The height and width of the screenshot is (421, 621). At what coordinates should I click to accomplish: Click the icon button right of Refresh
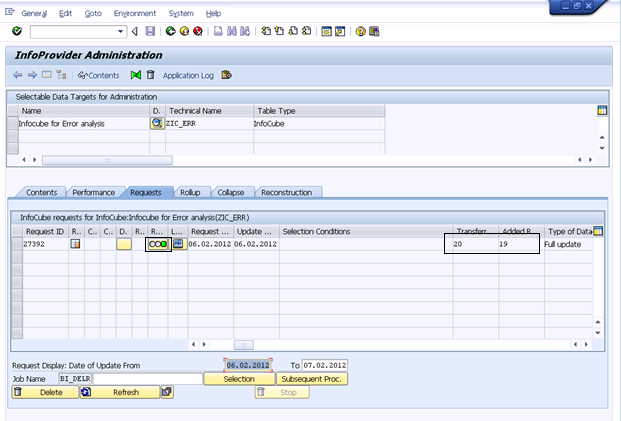(x=167, y=392)
